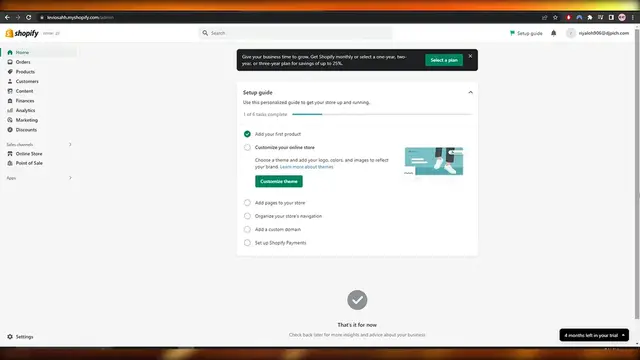The image size is (640, 360).
Task: Click the Customers person icon
Action: [x=10, y=81]
